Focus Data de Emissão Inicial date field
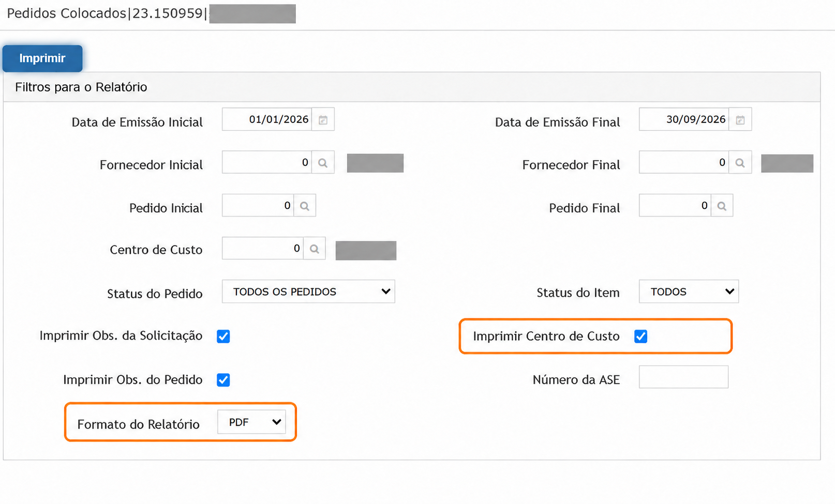The image size is (835, 504). click(267, 119)
